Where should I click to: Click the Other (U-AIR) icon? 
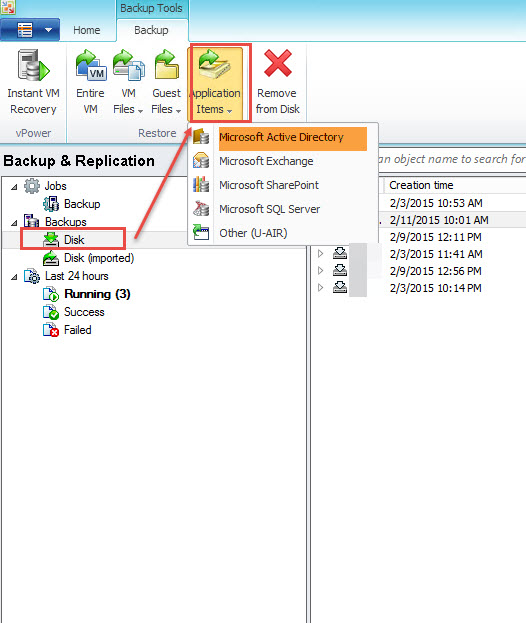coord(201,232)
